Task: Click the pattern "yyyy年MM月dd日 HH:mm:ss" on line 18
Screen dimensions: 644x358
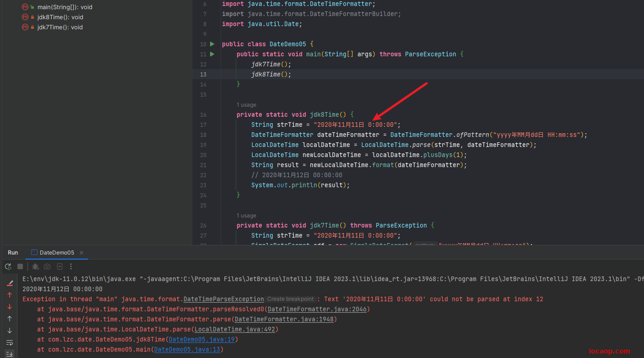Action: click(537, 135)
